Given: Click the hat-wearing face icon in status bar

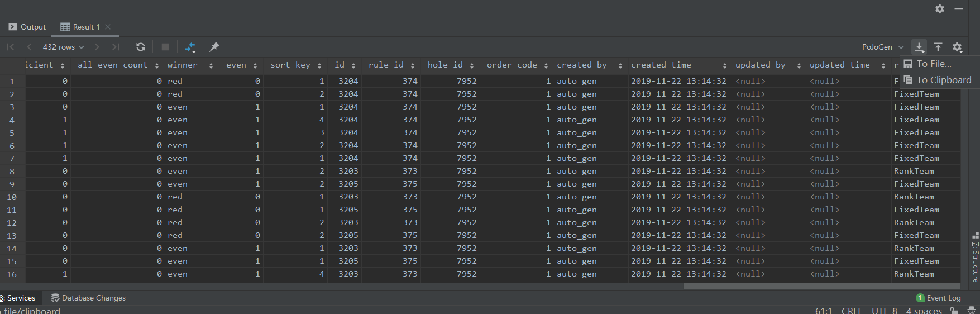Looking at the screenshot, I should pos(972,311).
